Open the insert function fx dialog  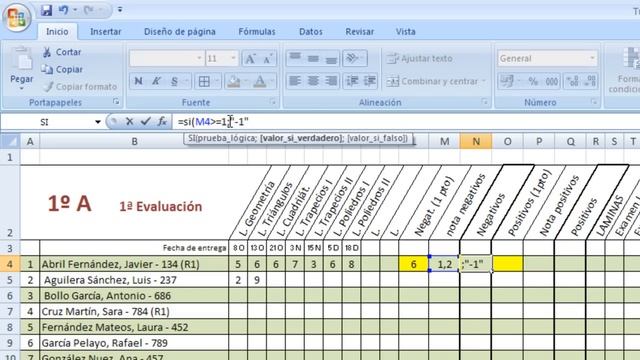click(x=162, y=122)
